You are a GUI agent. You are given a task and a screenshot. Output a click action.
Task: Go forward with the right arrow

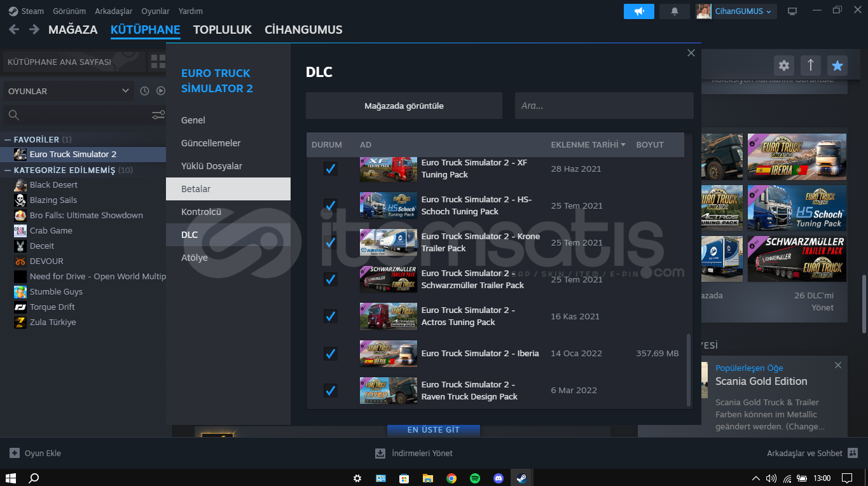coord(34,29)
